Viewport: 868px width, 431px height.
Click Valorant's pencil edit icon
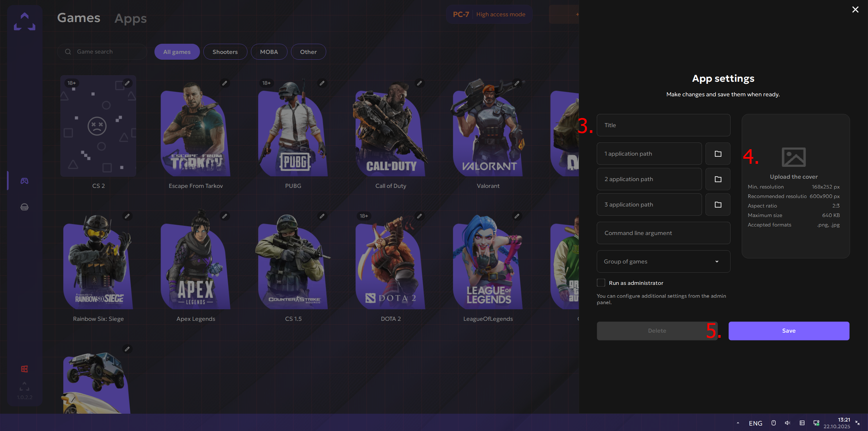(x=517, y=83)
